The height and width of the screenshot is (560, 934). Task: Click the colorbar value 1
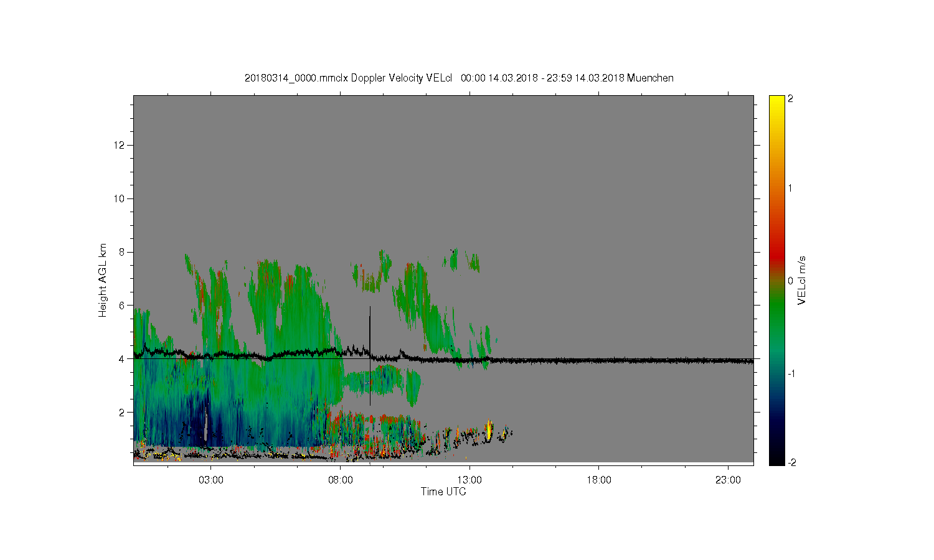click(791, 188)
